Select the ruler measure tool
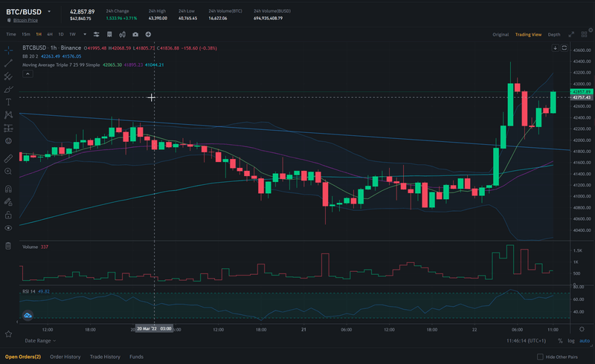 pyautogui.click(x=8, y=158)
